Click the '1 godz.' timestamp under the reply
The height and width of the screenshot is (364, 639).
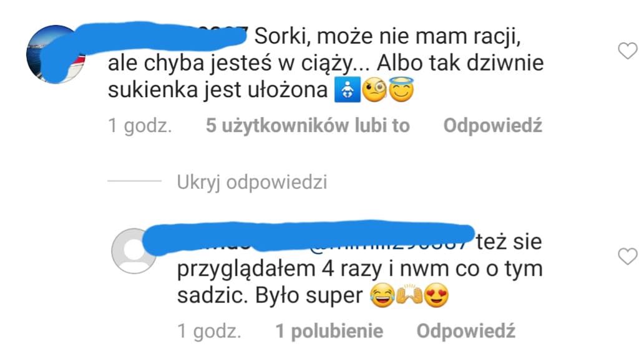[x=209, y=332]
